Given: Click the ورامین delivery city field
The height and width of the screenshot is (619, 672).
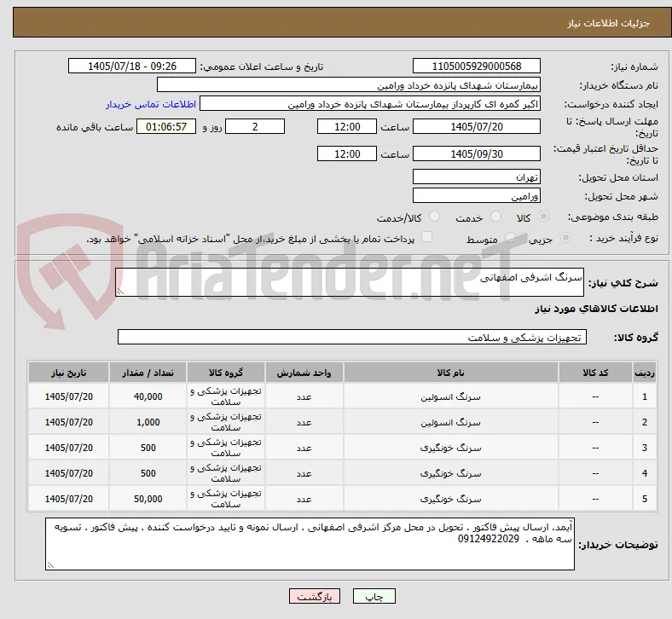Looking at the screenshot, I should click(477, 196).
